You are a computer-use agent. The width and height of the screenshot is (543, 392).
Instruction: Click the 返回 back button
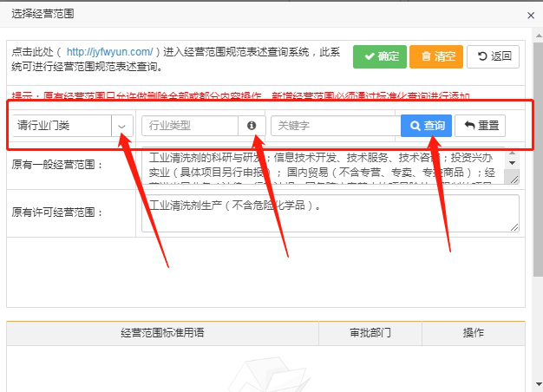[x=493, y=56]
